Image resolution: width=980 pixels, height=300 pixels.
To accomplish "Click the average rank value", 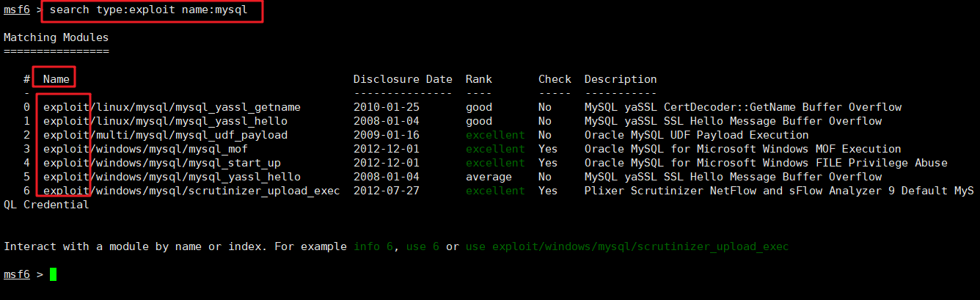I will coord(489,177).
